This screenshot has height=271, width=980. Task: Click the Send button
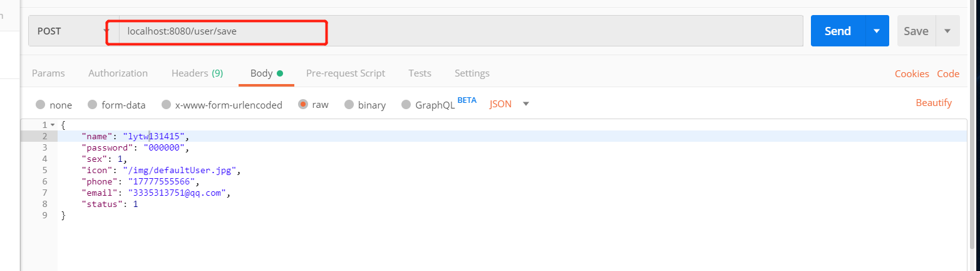click(837, 31)
